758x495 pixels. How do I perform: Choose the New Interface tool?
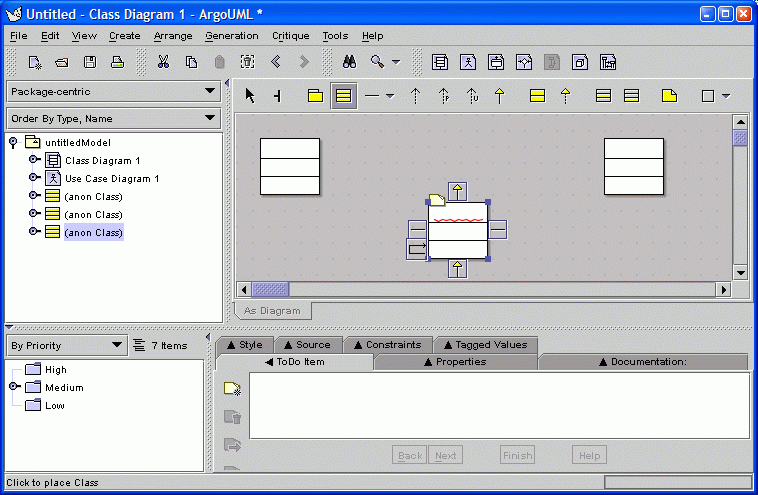point(538,96)
